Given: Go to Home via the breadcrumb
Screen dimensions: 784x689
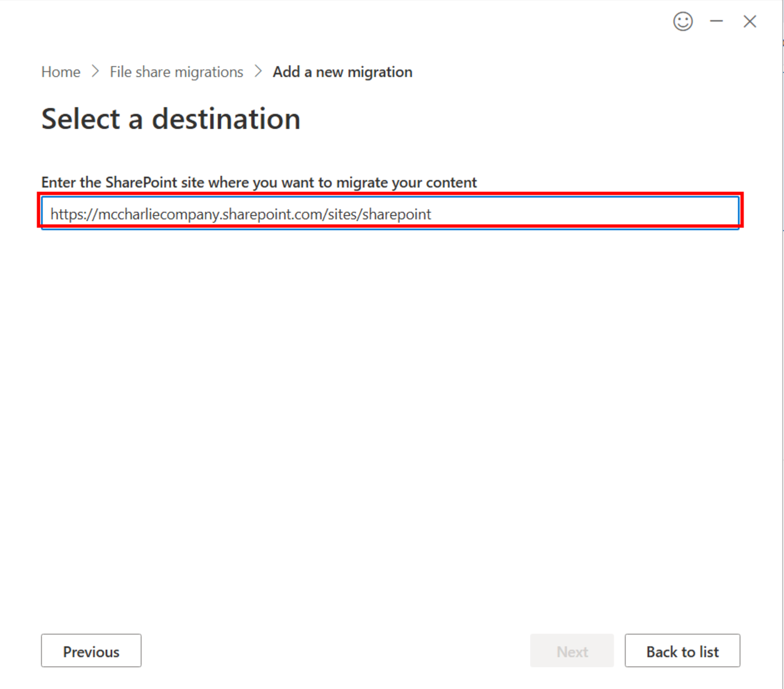Looking at the screenshot, I should [60, 71].
